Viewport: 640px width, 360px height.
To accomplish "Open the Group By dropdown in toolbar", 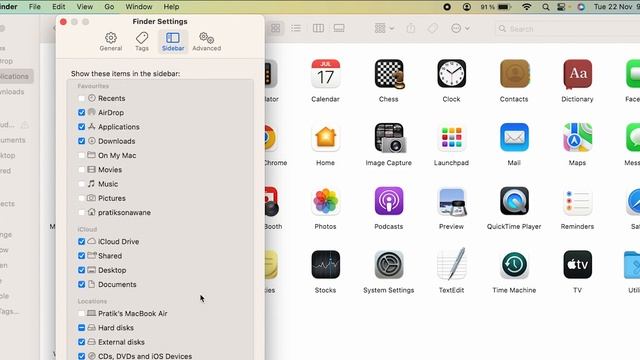I will [384, 28].
